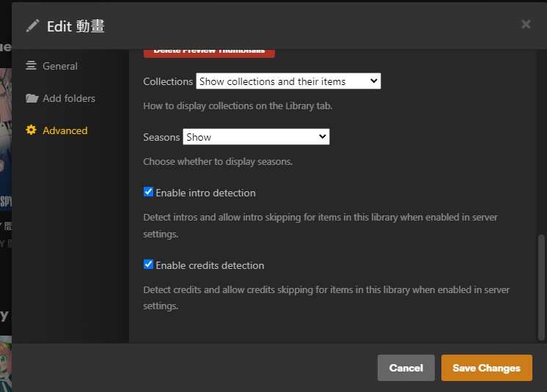547x392 pixels.
Task: Click Save Changes button
Action: (486, 368)
